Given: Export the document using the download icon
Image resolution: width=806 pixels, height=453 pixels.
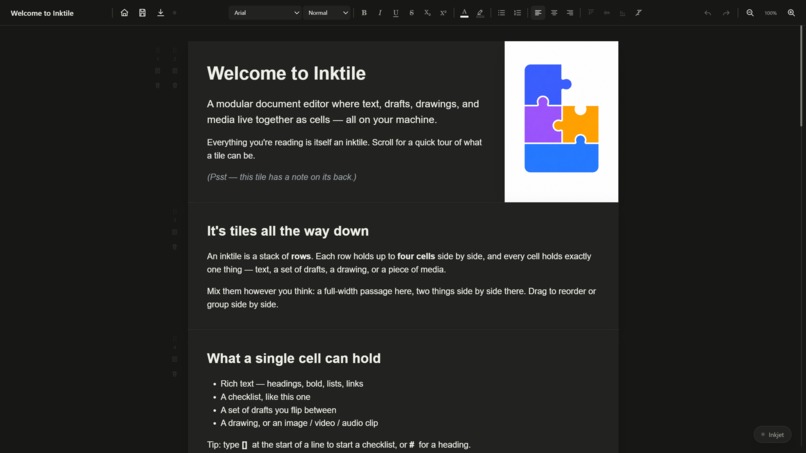Looking at the screenshot, I should click(x=160, y=13).
